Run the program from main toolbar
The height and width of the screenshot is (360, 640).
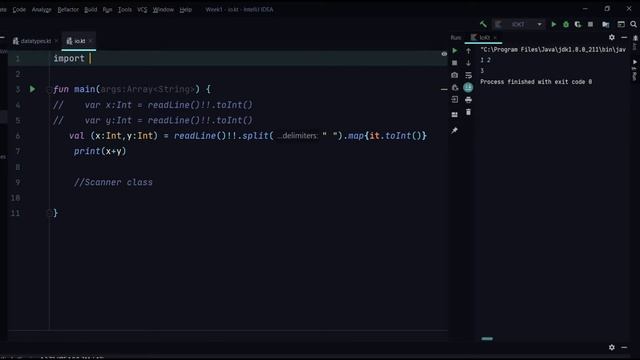(x=553, y=24)
